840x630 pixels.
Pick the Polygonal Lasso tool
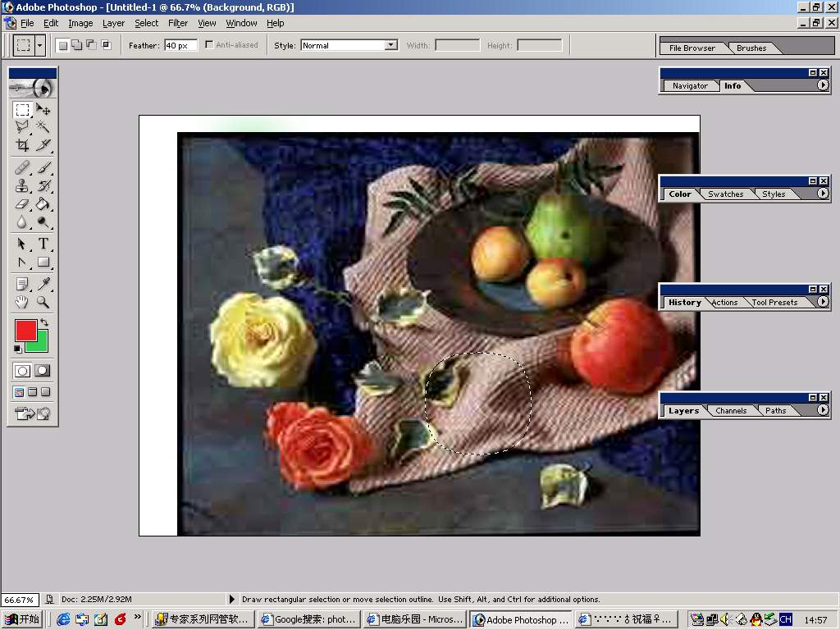(x=22, y=127)
